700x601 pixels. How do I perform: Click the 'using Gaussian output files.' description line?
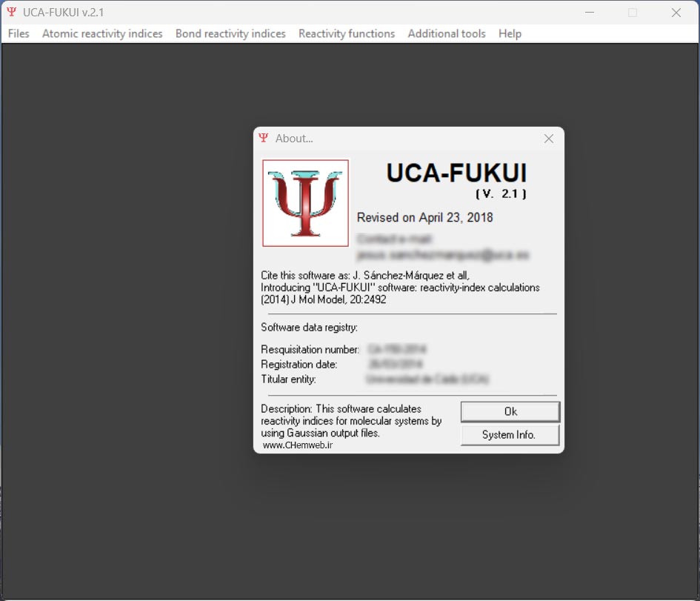click(x=320, y=433)
